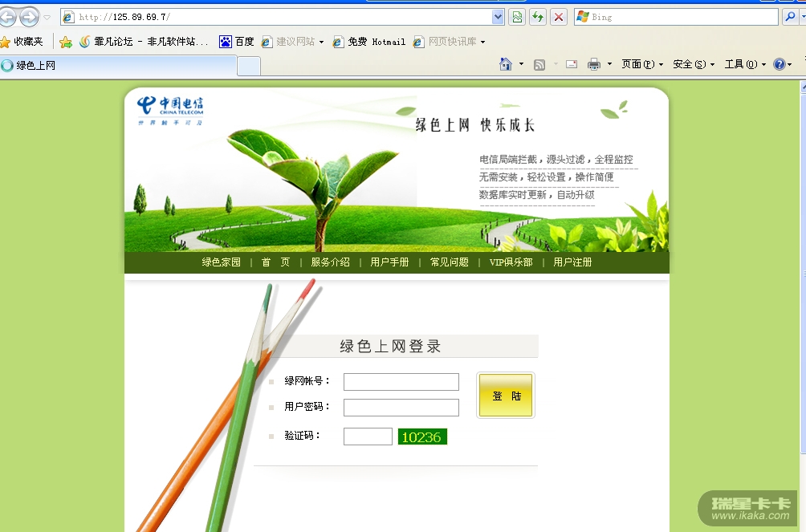The height and width of the screenshot is (532, 806).
Task: Click the China Telecom logo
Action: click(x=170, y=110)
